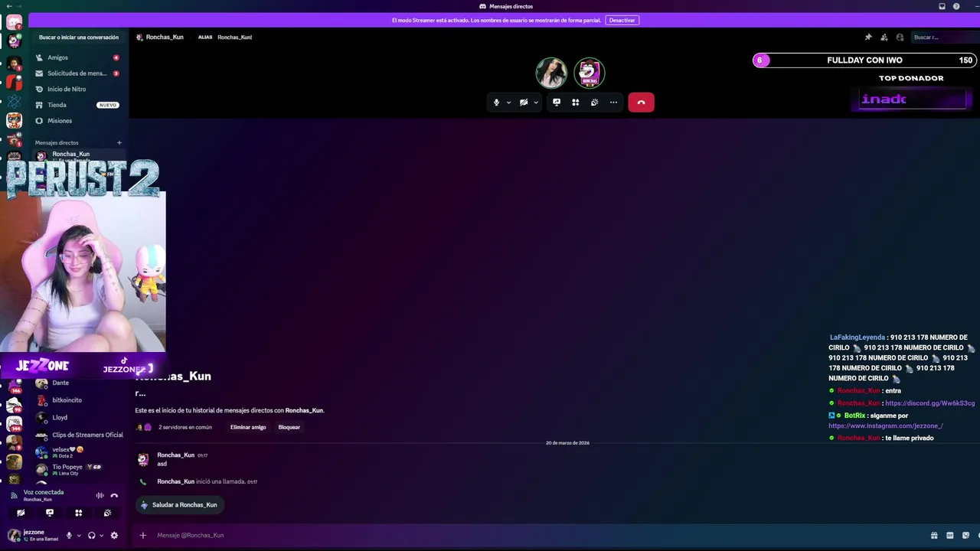Screen dimensions: 980x551
Task: Disconnect call from Voz conectada panel
Action: tap(114, 495)
